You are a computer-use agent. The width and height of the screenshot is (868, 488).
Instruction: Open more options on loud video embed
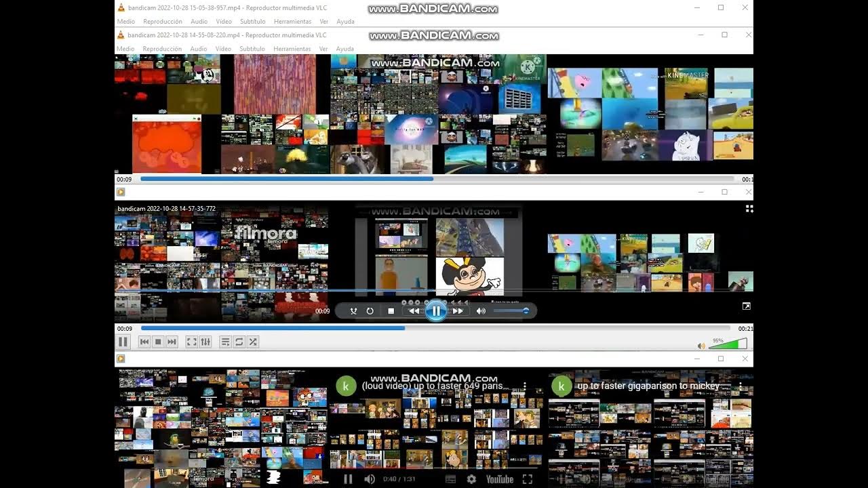[525, 386]
